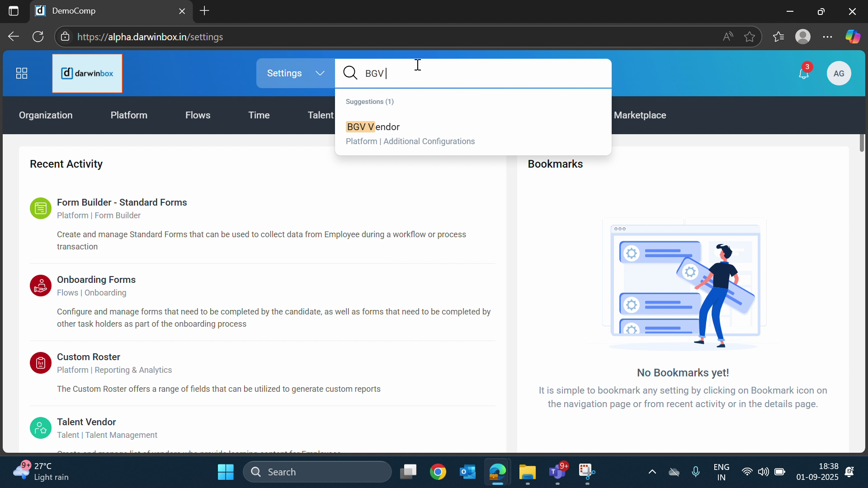868x488 pixels.
Task: Open the AG user avatar menu
Action: pos(839,73)
